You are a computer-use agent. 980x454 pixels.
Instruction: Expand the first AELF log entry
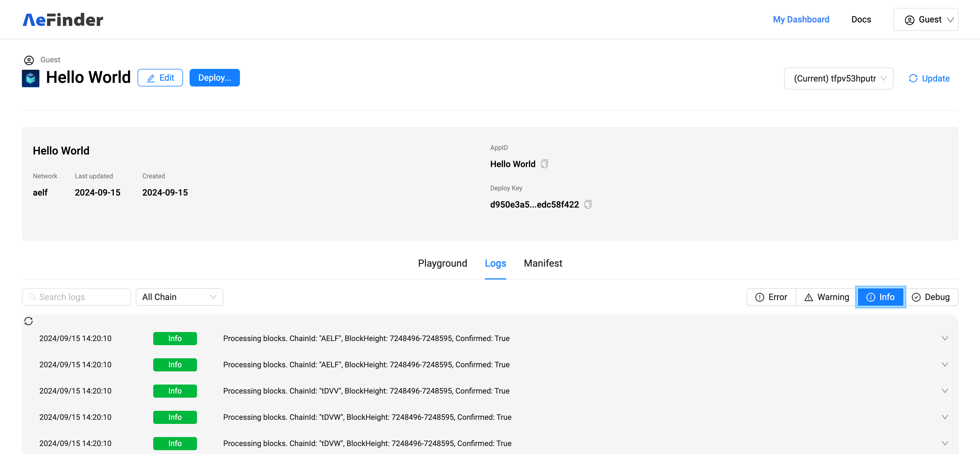pos(945,338)
